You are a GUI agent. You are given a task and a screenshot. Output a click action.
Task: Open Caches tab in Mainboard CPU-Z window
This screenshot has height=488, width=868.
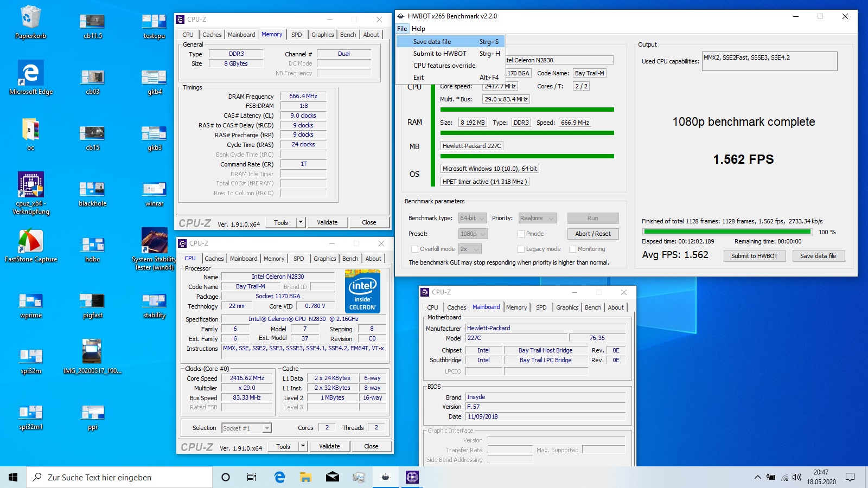click(456, 307)
